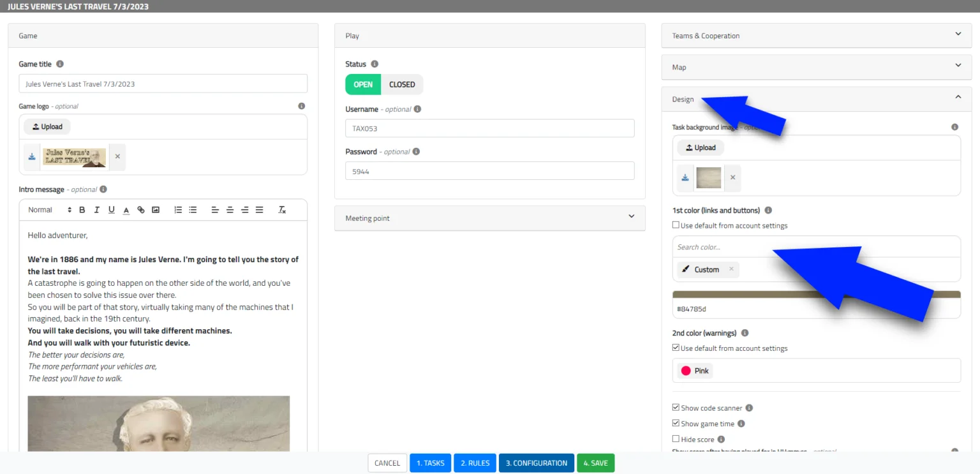This screenshot has height=474, width=980.
Task: Open the Normal text style dropdown
Action: click(x=49, y=210)
